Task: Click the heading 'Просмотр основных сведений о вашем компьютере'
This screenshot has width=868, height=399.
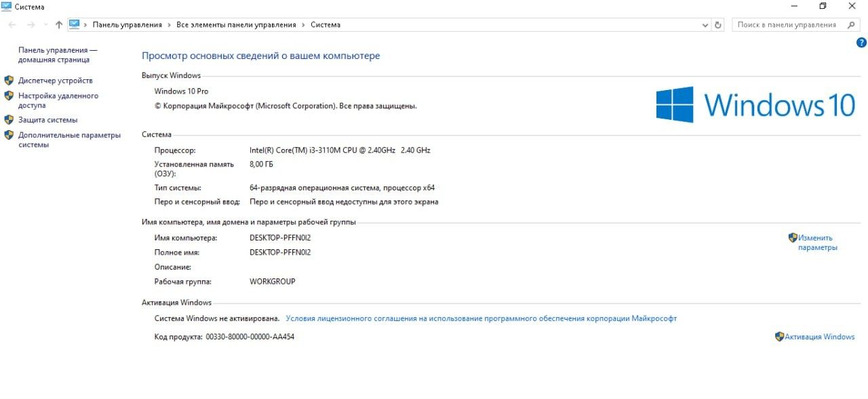Action: pyautogui.click(x=261, y=56)
